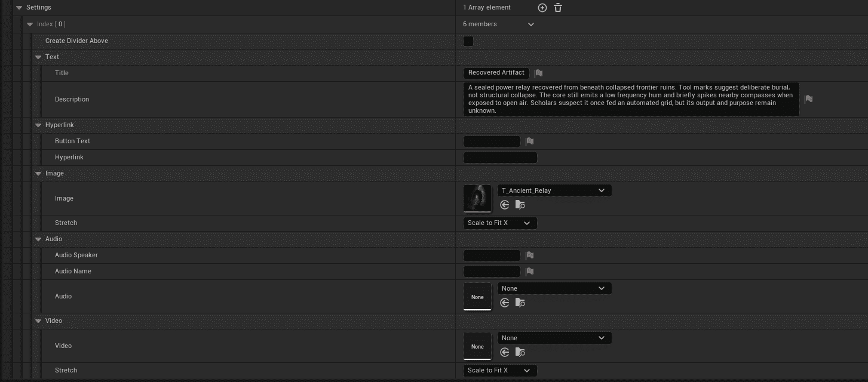Viewport: 868px width, 382px height.
Task: Browse to Audio asset in Content Browser
Action: click(520, 303)
